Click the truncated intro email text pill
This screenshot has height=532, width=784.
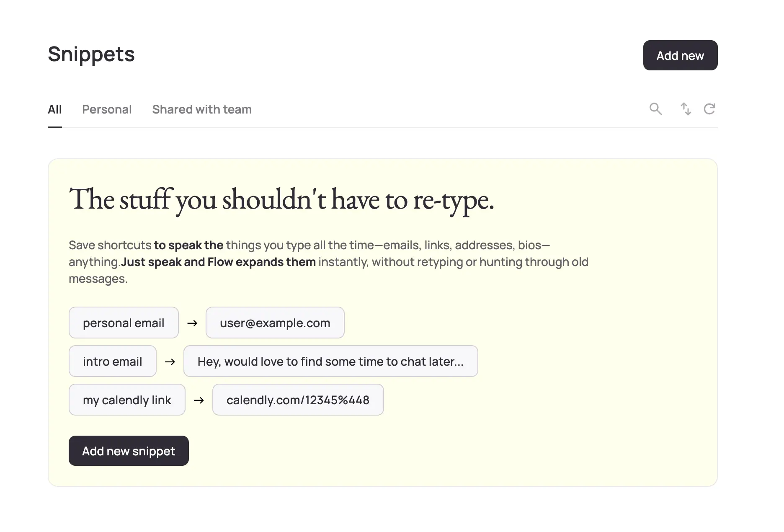330,361
